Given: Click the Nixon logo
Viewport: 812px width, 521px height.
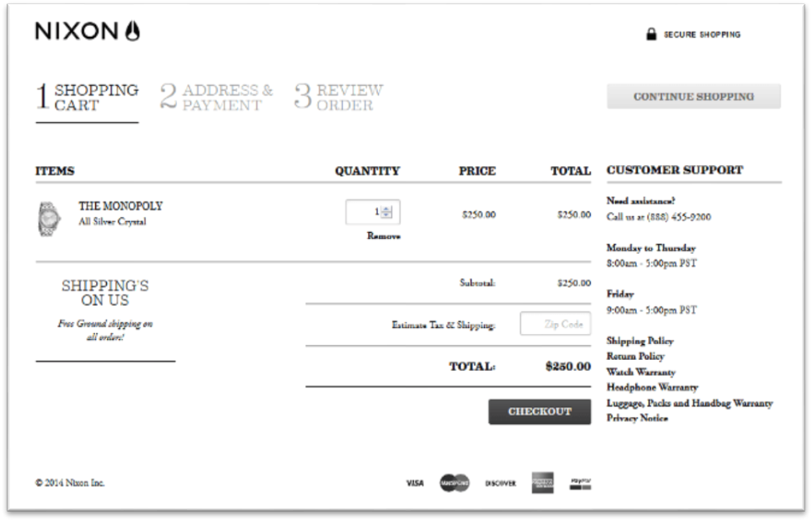Looking at the screenshot, I should coord(88,31).
